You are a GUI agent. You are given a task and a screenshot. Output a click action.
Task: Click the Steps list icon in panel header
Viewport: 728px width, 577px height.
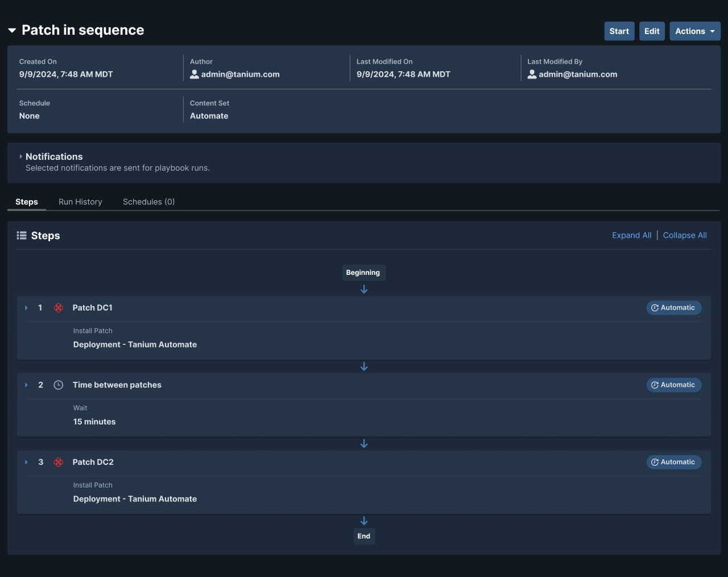(22, 236)
